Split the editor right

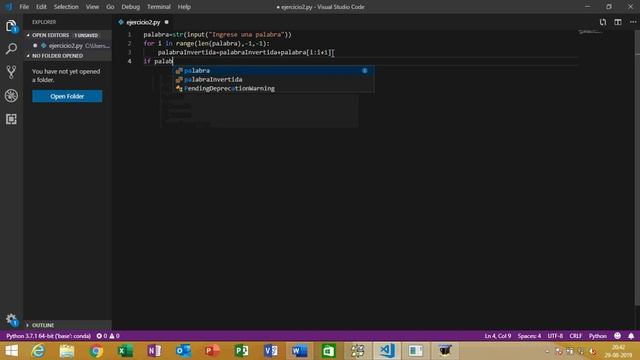(618, 22)
